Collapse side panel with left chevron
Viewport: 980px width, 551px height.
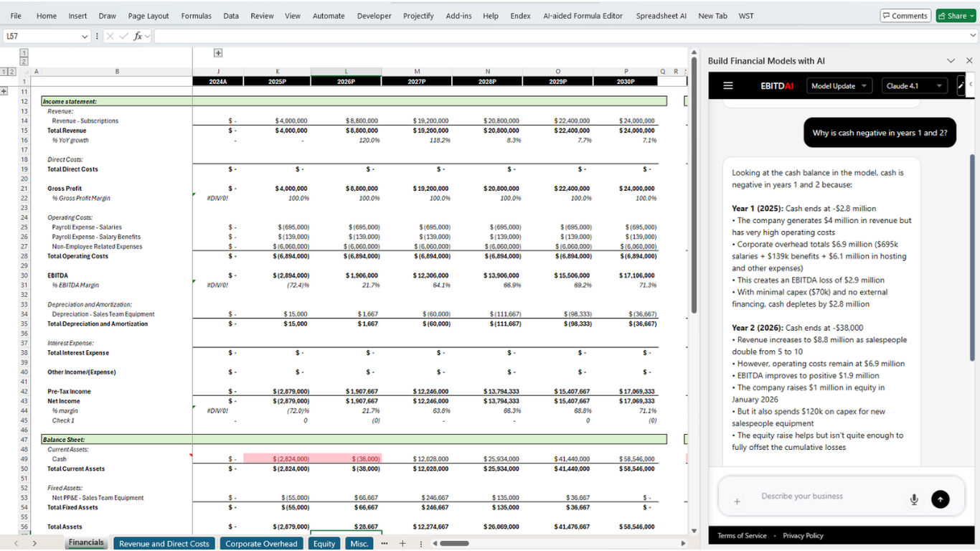pyautogui.click(x=970, y=85)
